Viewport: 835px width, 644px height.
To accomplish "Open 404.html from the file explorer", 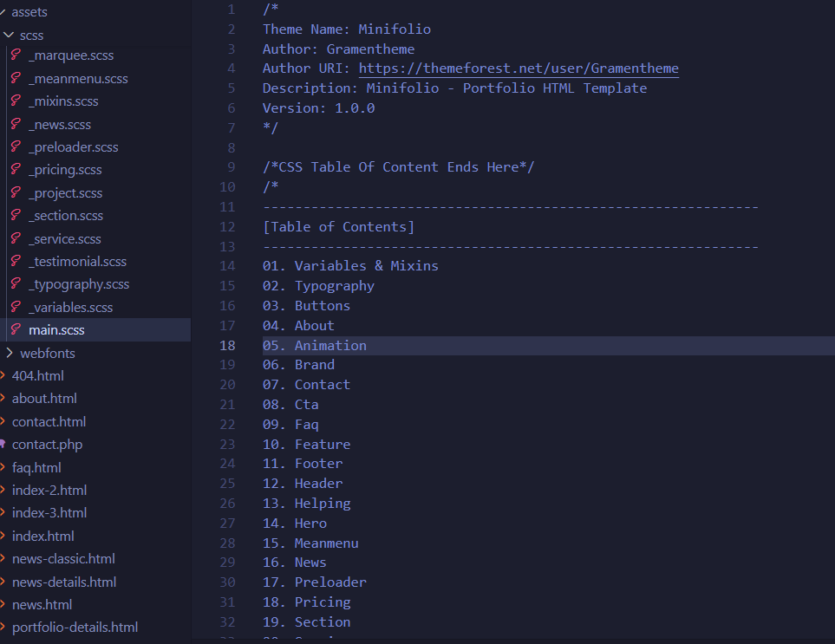I will point(38,376).
